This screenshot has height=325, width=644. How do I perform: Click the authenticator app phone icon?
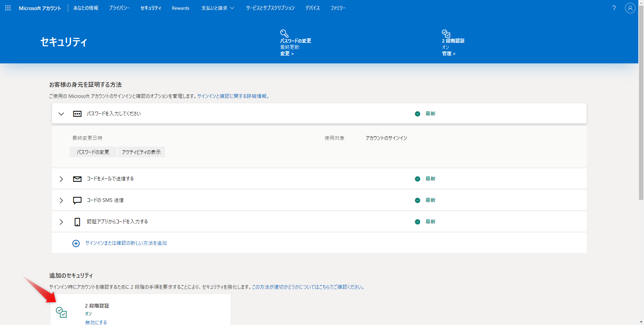[x=77, y=222]
